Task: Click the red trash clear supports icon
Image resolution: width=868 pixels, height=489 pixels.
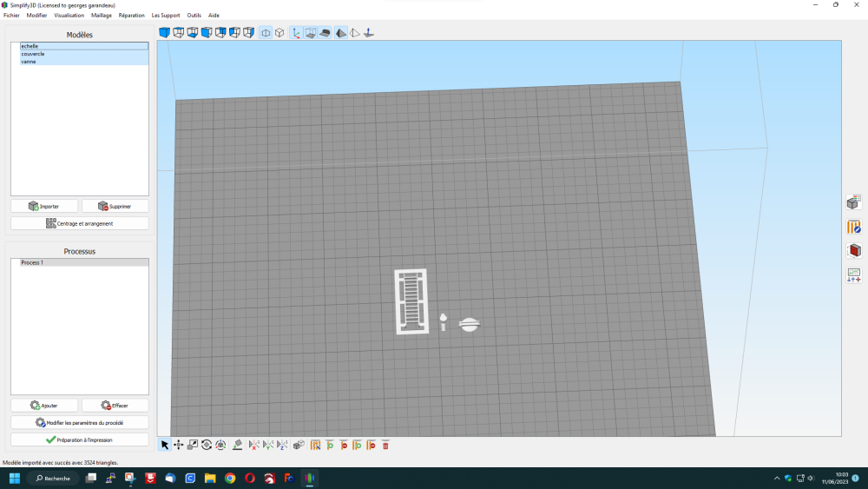Action: 385,445
